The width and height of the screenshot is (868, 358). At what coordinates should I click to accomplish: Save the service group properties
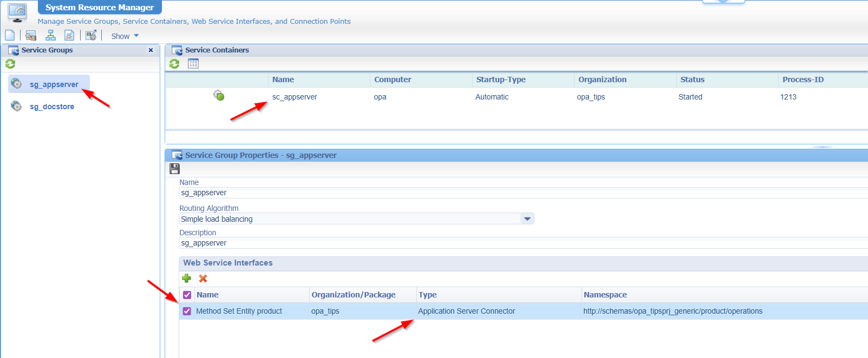[174, 169]
